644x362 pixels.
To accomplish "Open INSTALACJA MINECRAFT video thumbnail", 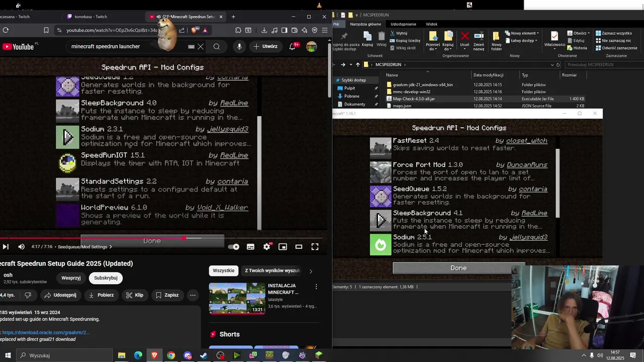I will [236, 298].
